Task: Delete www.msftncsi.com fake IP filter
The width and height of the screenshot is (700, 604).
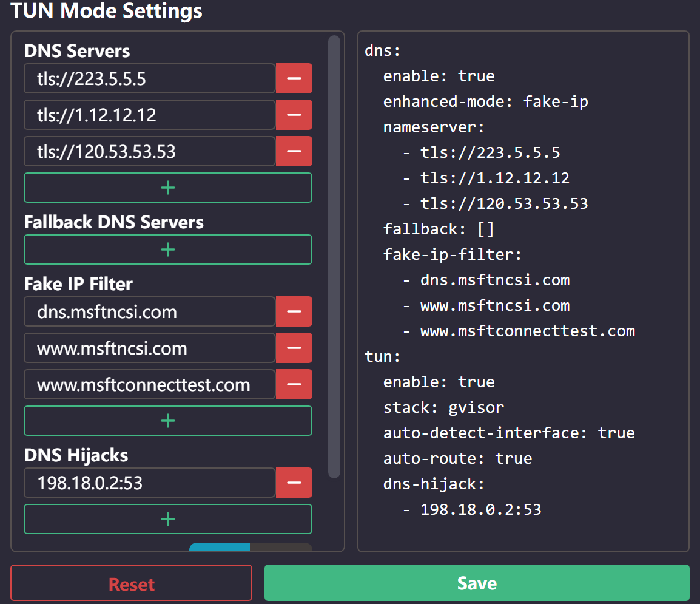Action: 294,348
